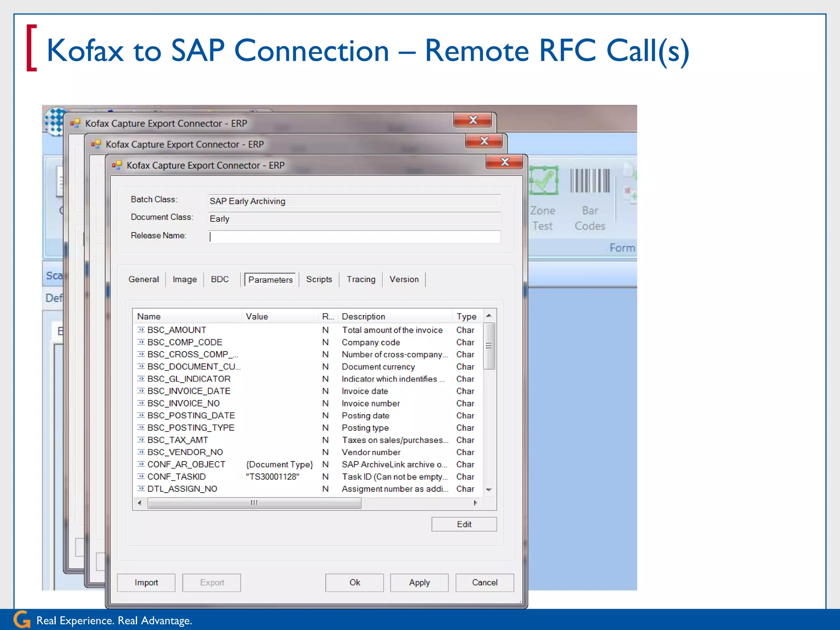This screenshot has width=840, height=630.
Task: Close the front Export Connector dialog
Action: pos(504,162)
